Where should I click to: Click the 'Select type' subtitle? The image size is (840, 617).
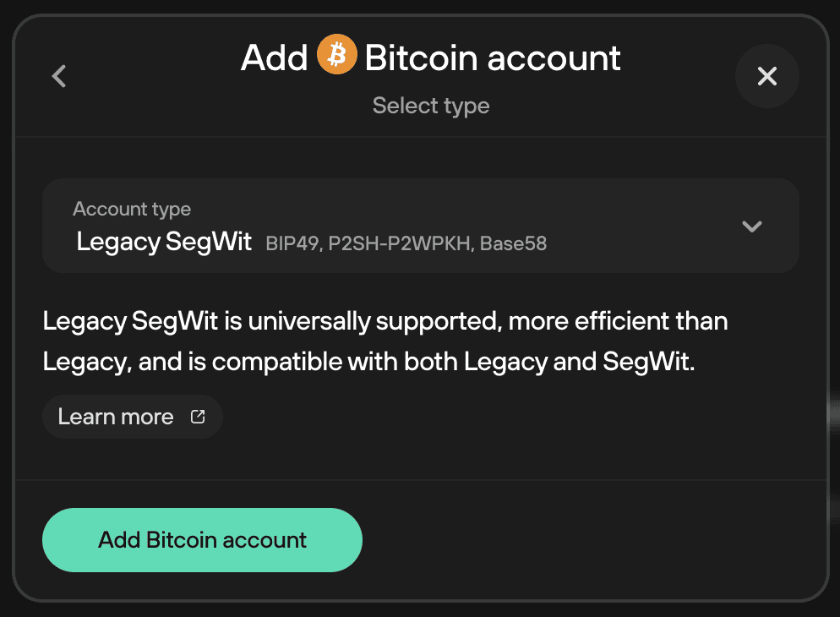point(431,106)
